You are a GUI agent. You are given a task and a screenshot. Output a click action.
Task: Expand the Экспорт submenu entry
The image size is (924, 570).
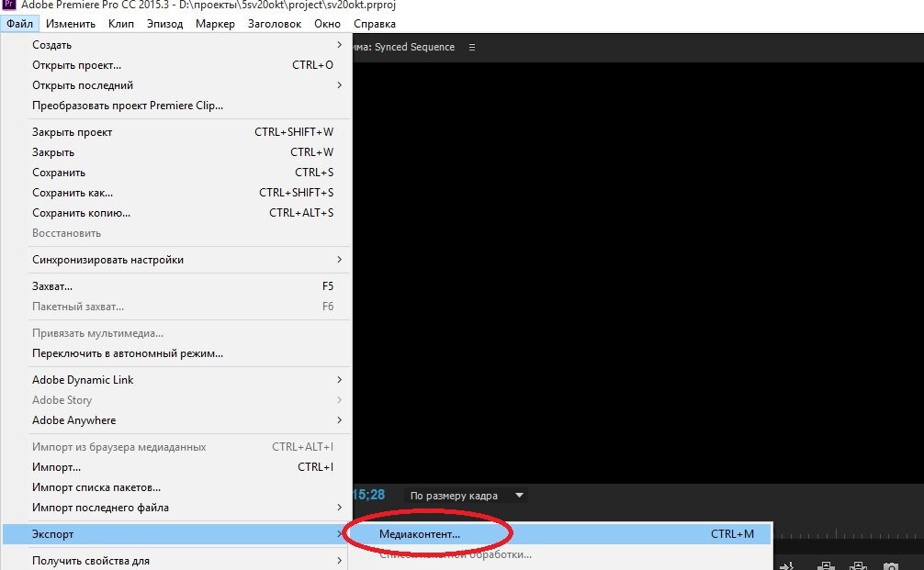click(x=176, y=534)
